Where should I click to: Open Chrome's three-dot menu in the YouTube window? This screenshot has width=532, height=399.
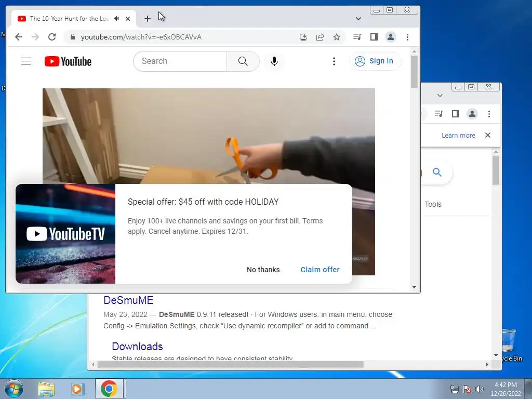click(x=407, y=37)
